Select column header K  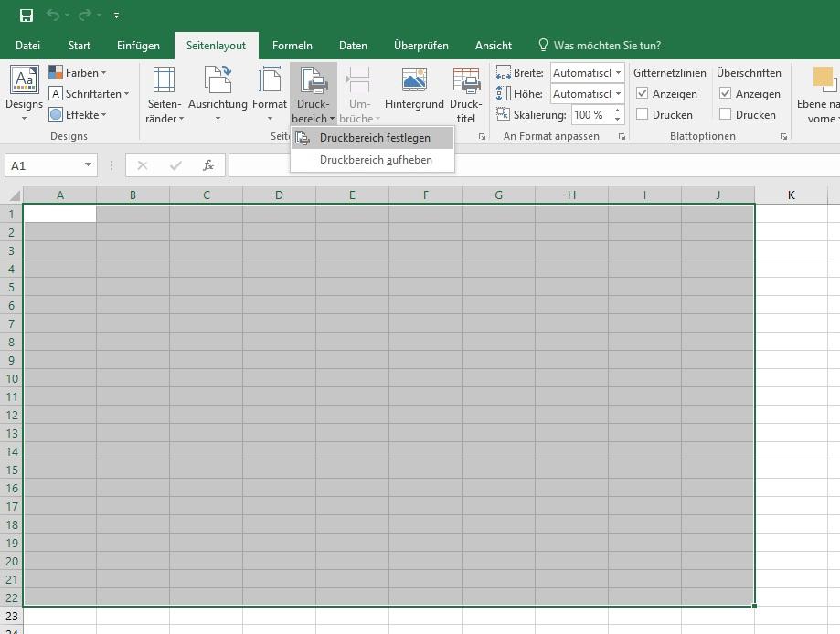pyautogui.click(x=792, y=195)
